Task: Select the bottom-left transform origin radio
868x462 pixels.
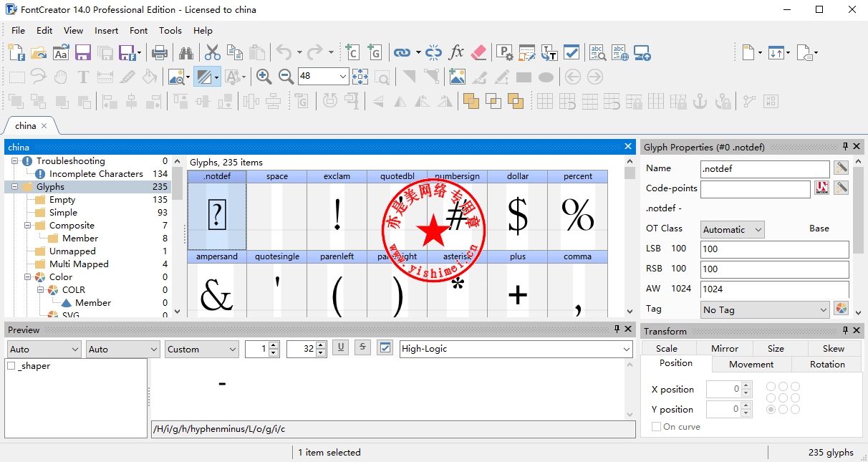Action: pyautogui.click(x=771, y=409)
